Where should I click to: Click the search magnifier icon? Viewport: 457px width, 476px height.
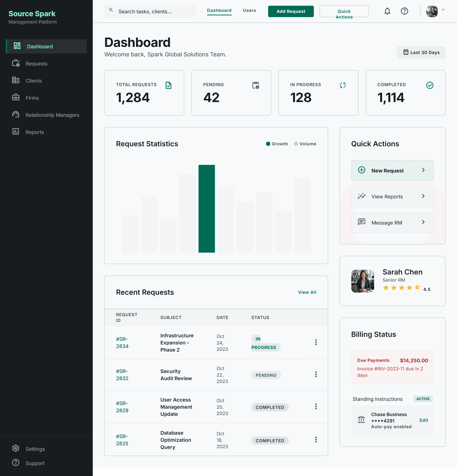[x=111, y=10]
